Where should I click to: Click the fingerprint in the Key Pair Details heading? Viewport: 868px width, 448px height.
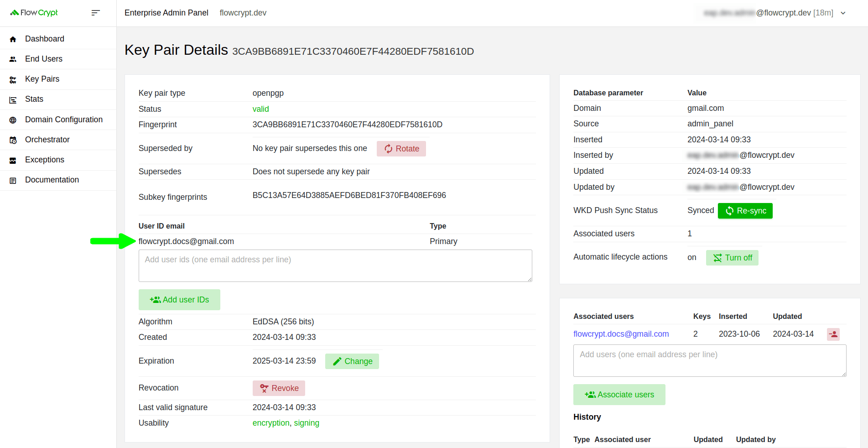(x=353, y=51)
